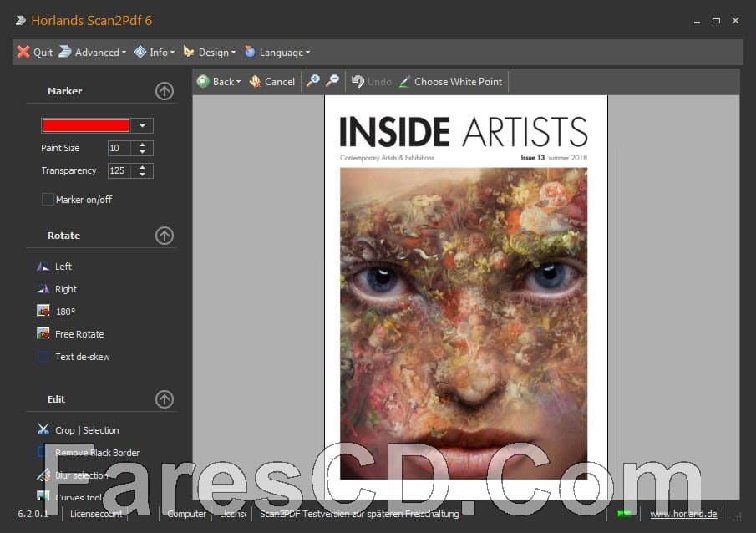Increase Transparency with up arrow
The image size is (756, 533).
click(142, 167)
